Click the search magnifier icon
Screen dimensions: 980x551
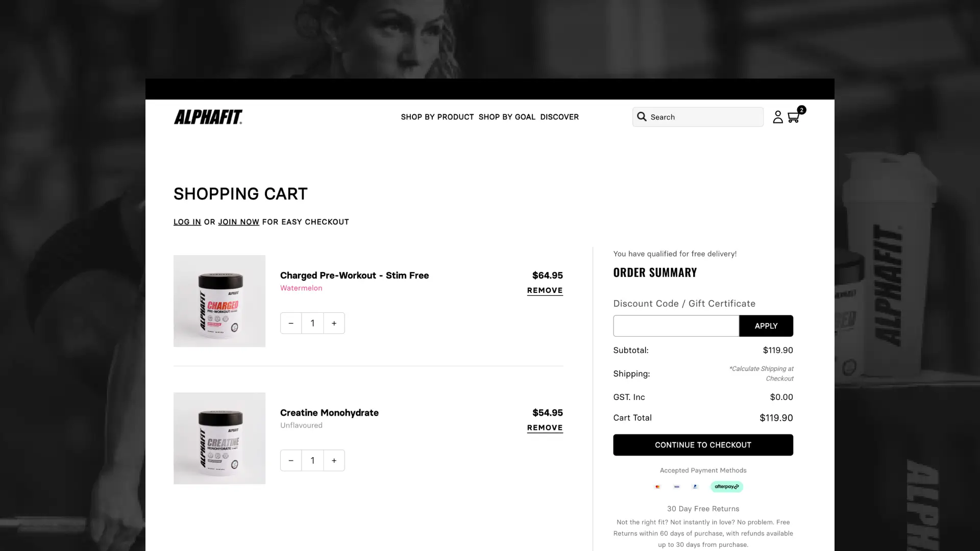pos(642,117)
